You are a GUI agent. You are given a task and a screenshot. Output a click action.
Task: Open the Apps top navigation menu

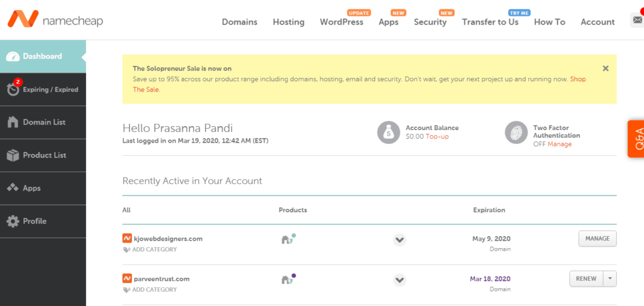[389, 22]
